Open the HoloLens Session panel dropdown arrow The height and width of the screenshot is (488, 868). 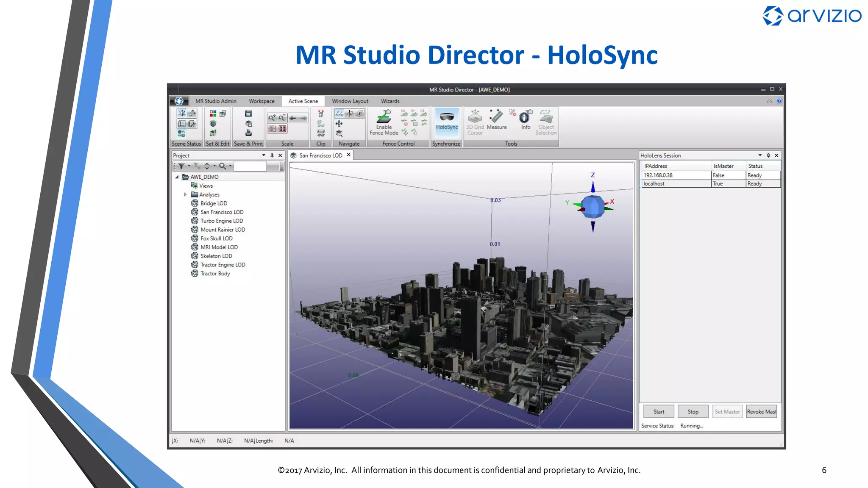click(760, 155)
